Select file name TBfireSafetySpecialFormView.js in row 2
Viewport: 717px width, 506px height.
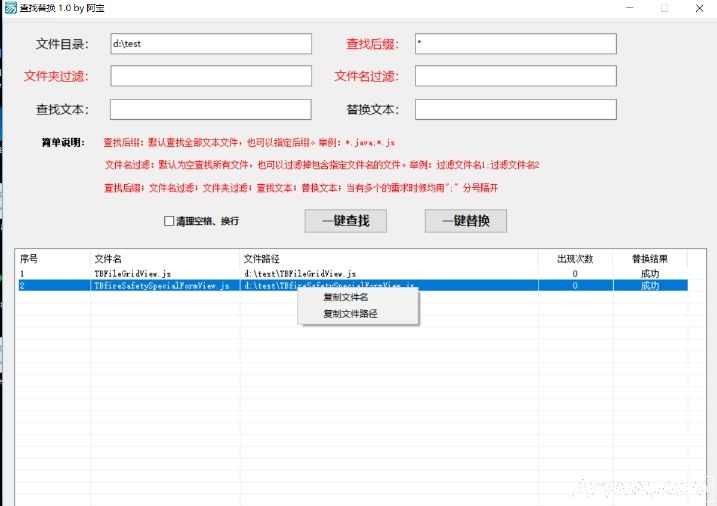(162, 286)
